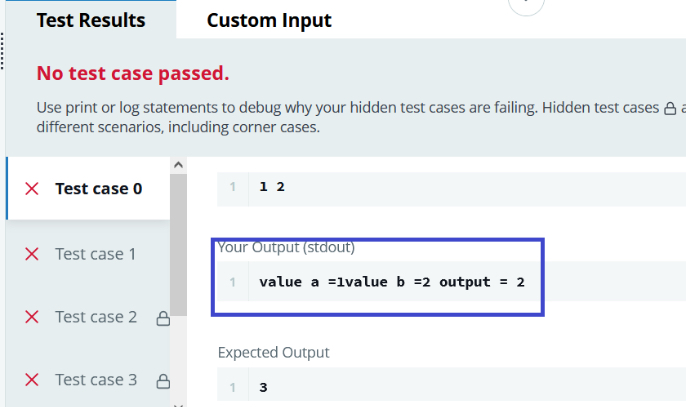Click the Expected Output value 3

tap(263, 387)
